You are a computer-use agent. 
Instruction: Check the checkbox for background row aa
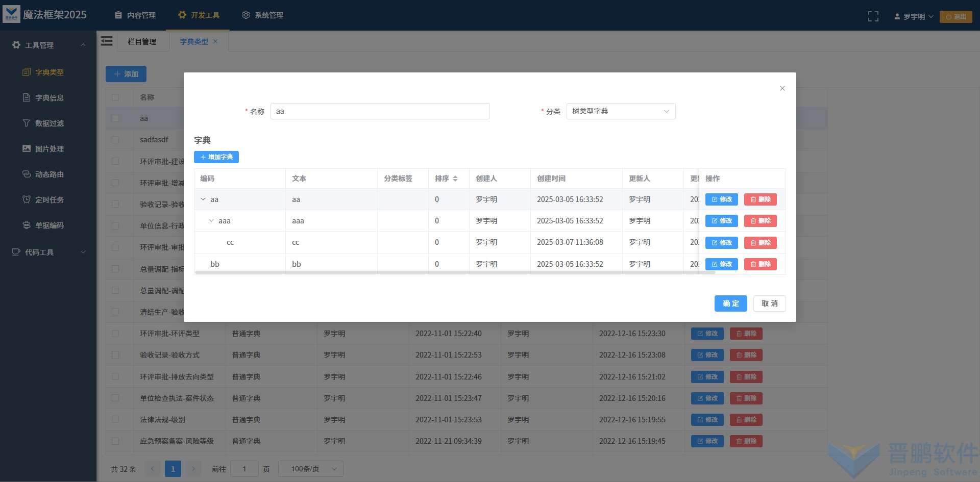115,118
